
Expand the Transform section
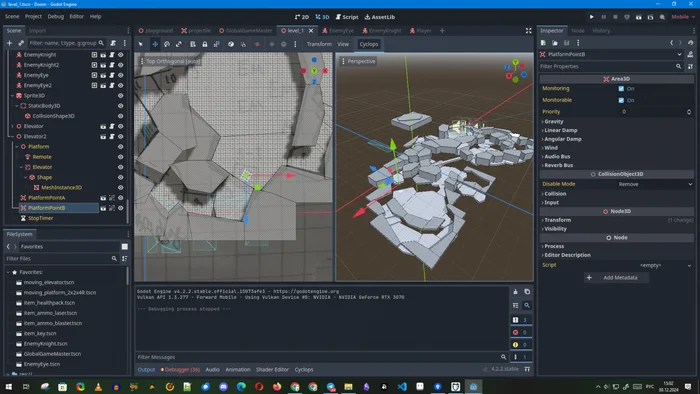coord(556,220)
